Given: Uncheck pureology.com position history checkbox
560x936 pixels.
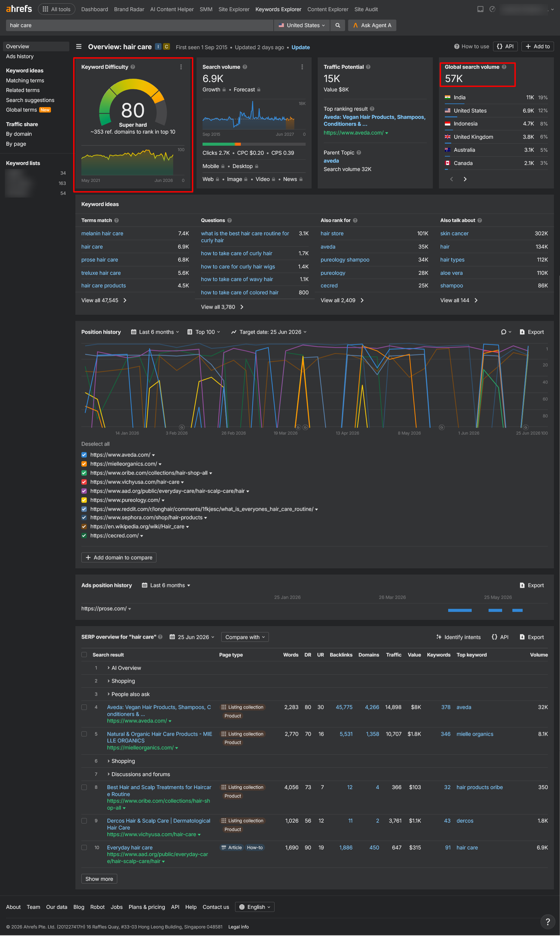Looking at the screenshot, I should coord(84,500).
